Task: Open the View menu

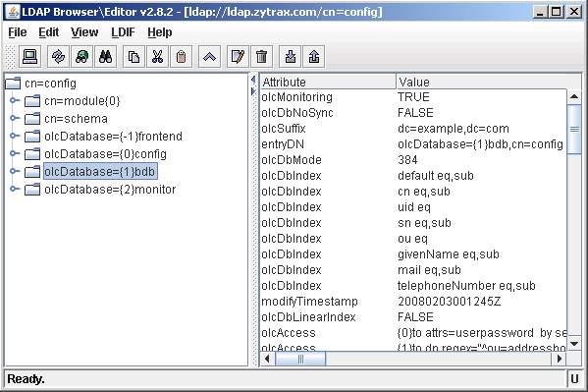Action: [84, 32]
